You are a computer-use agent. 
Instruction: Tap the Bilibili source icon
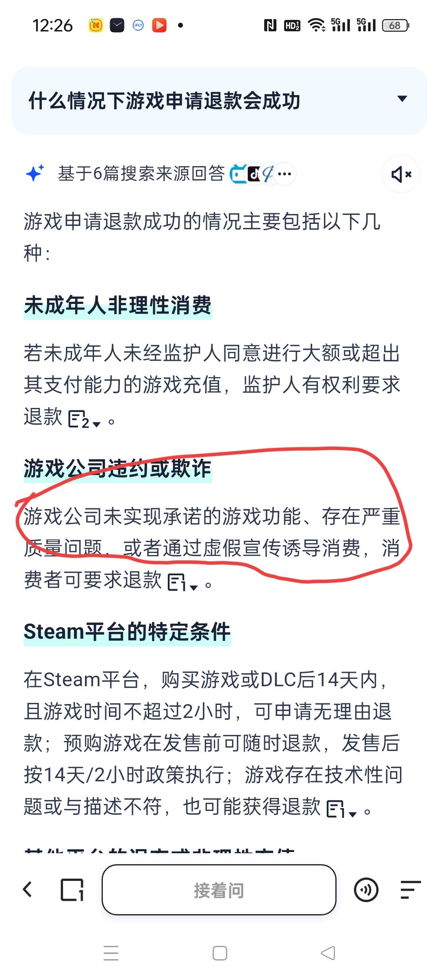pos(238,174)
